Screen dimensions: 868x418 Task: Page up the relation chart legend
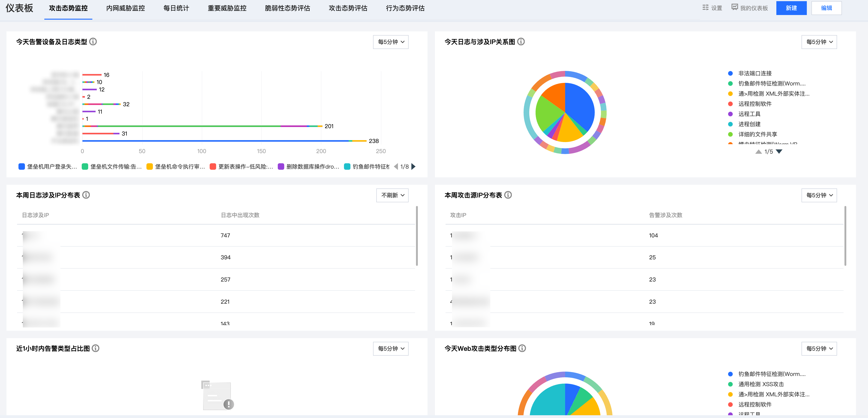pyautogui.click(x=759, y=152)
